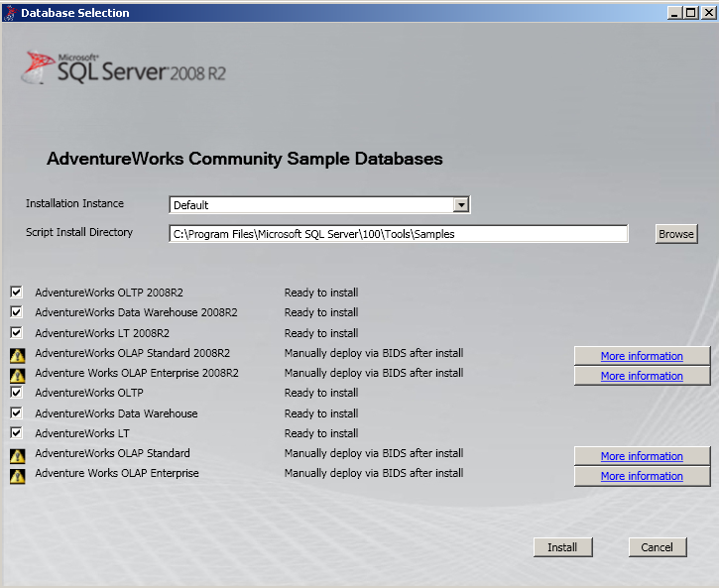Click the 'Adventure Works OLAP Enterprise 2008R2' label
The width and height of the screenshot is (719, 588).
(137, 373)
